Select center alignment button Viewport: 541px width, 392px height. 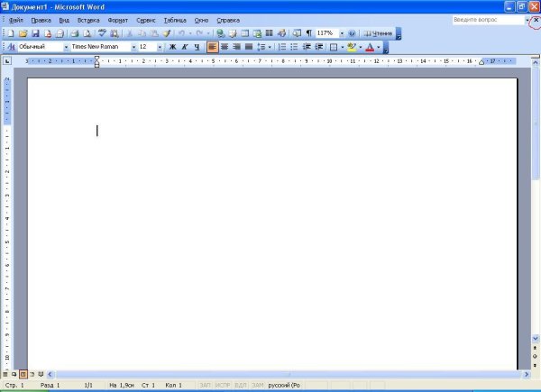click(225, 47)
